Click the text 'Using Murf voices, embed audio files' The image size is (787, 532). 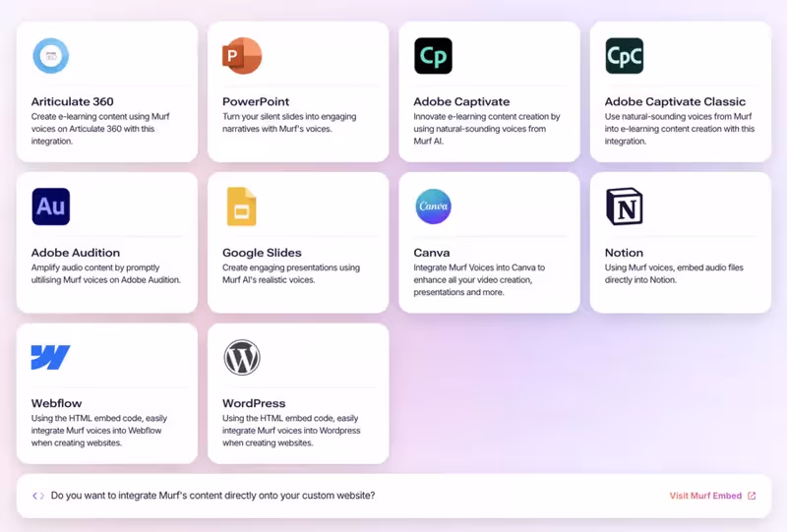674,267
